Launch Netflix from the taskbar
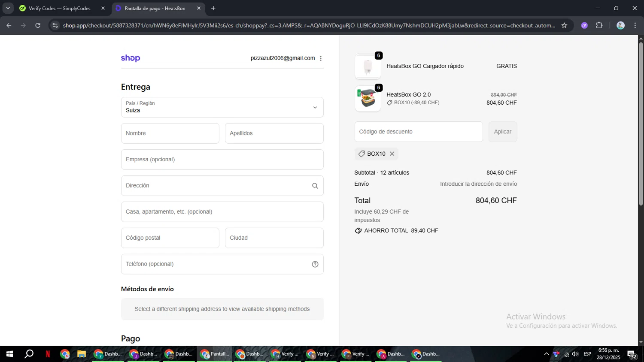644x362 pixels. pyautogui.click(x=48, y=354)
